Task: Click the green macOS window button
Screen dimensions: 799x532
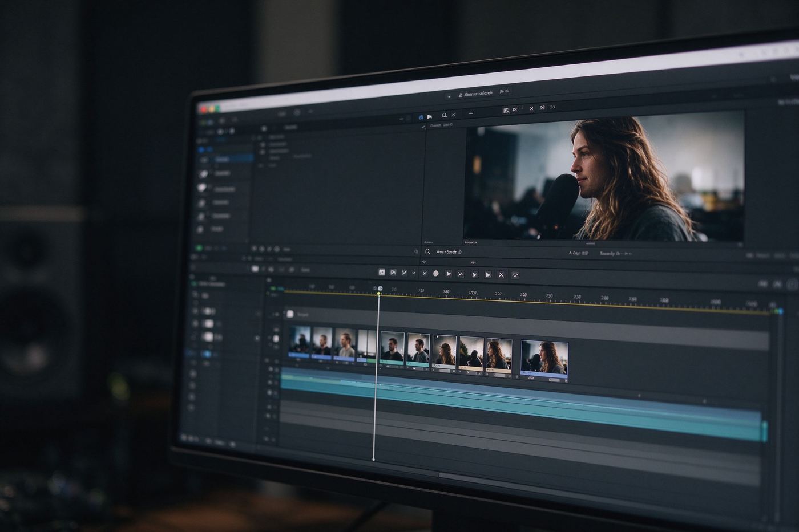Action: (217, 108)
